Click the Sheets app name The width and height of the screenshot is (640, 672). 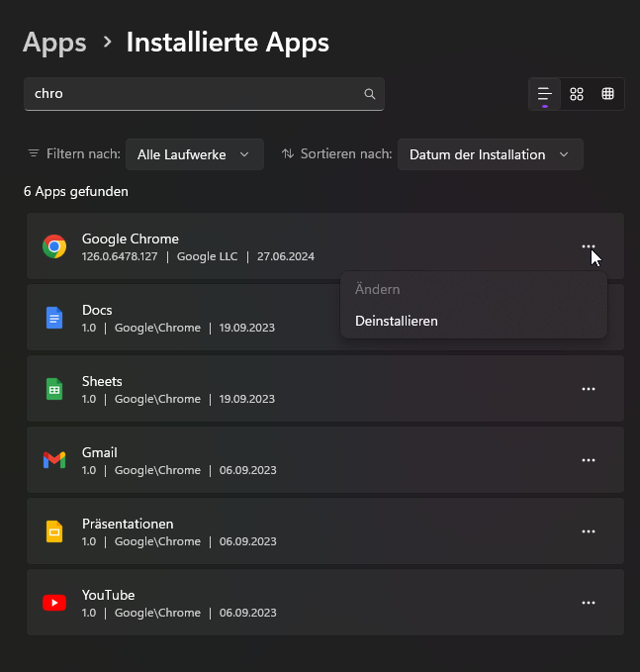pos(102,381)
